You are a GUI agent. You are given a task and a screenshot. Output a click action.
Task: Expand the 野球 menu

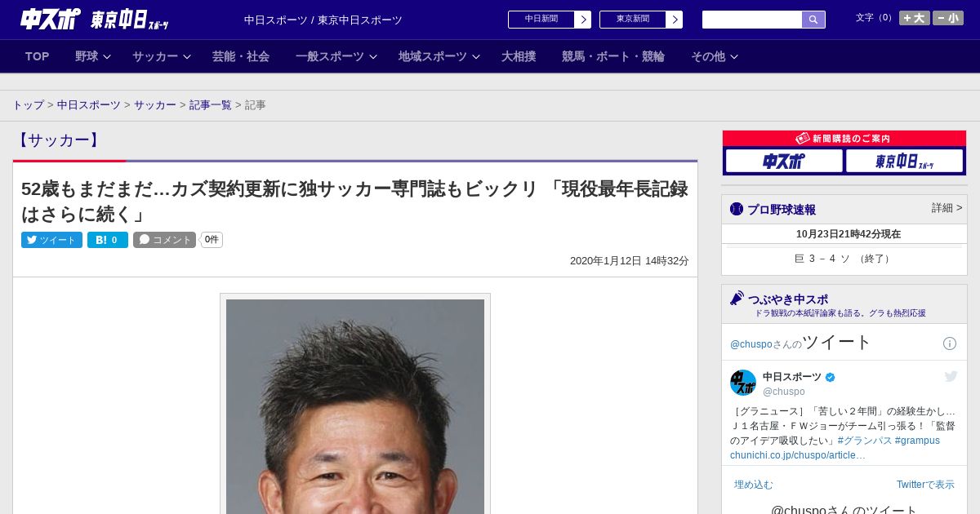pyautogui.click(x=93, y=56)
